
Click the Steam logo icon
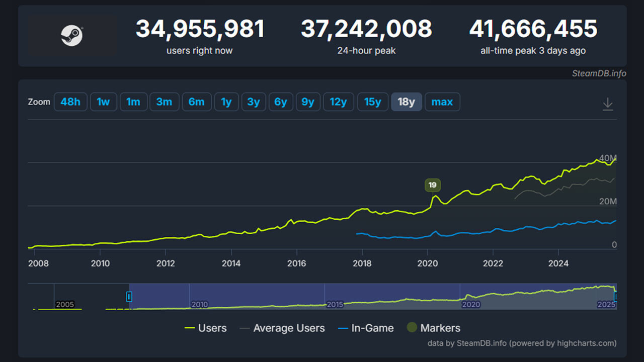pyautogui.click(x=72, y=36)
